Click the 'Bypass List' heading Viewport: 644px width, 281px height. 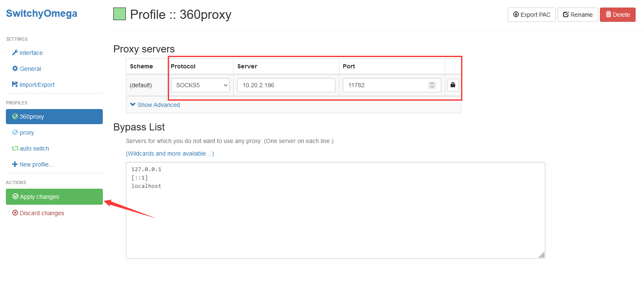[x=139, y=127]
